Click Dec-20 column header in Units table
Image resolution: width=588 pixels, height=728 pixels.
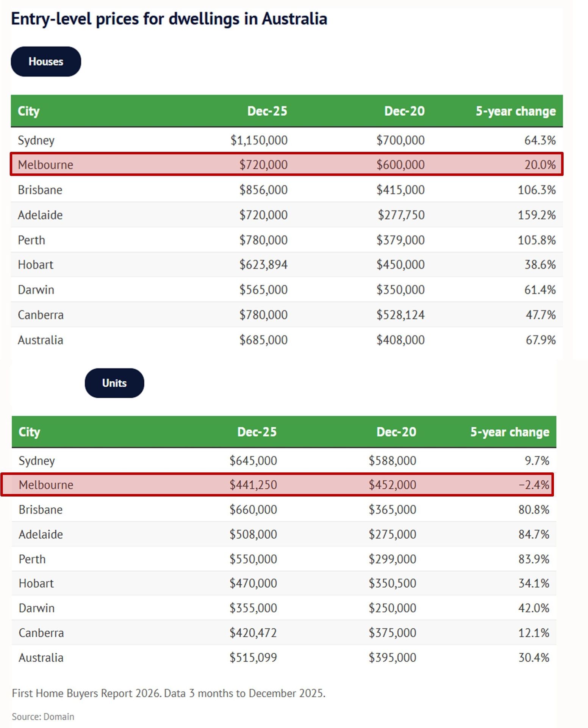pyautogui.click(x=396, y=432)
